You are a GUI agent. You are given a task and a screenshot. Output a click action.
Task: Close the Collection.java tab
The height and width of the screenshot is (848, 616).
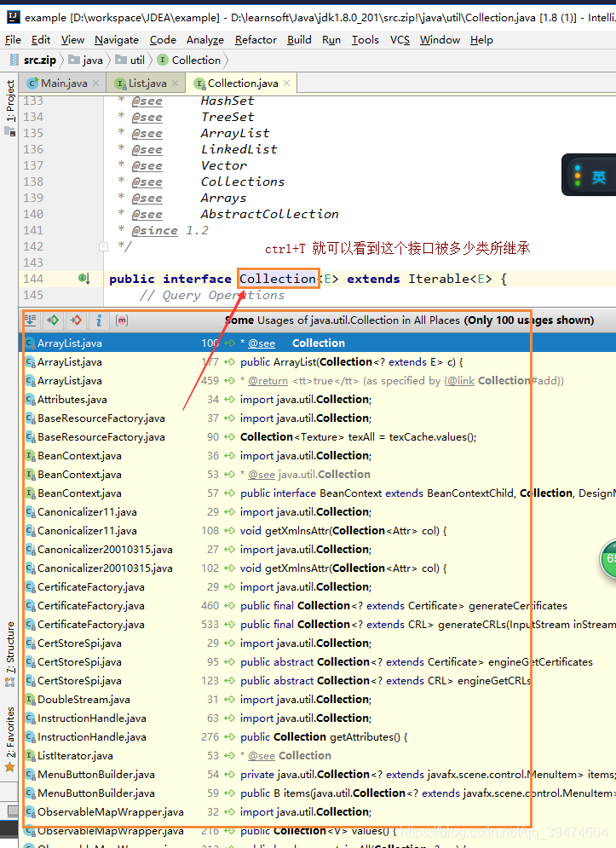click(286, 84)
